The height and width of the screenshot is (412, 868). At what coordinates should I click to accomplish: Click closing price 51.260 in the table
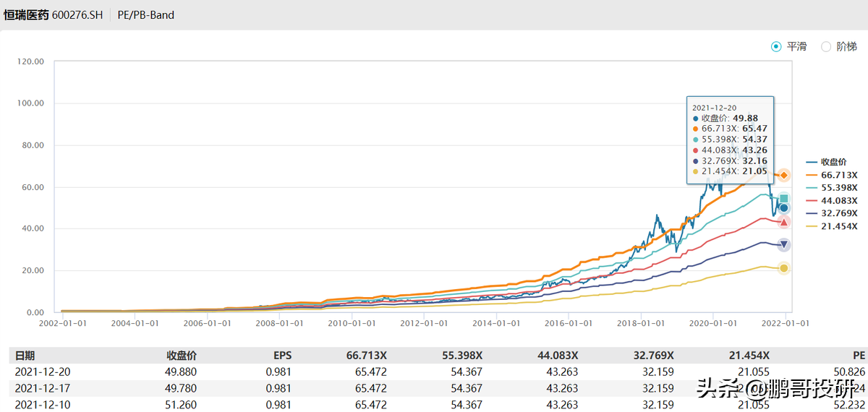pos(182,403)
